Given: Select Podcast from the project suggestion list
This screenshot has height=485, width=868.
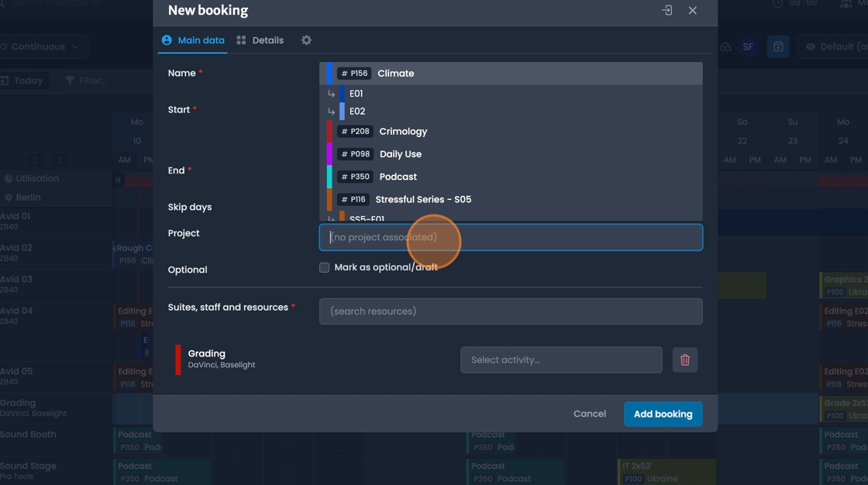Looking at the screenshot, I should tap(398, 176).
